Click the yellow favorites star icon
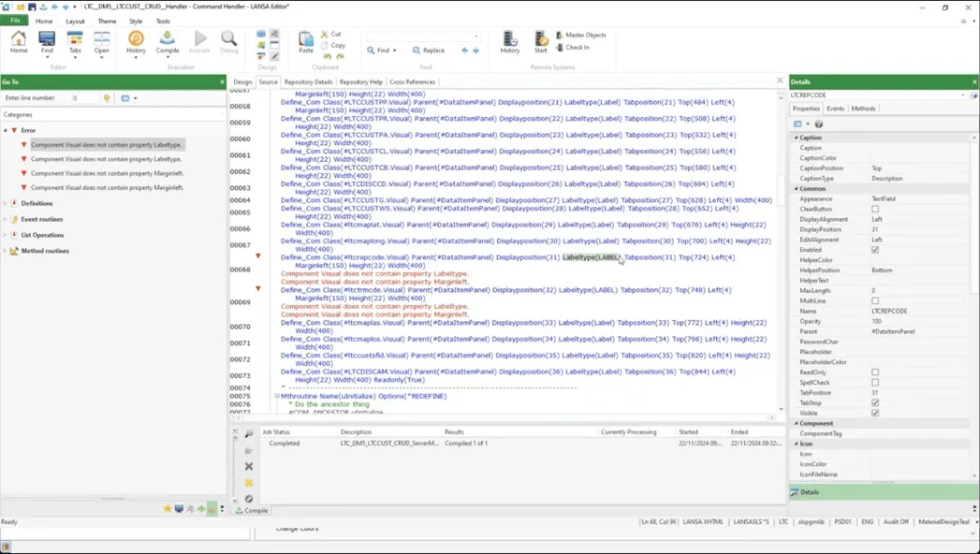980x554 pixels. pos(168,509)
